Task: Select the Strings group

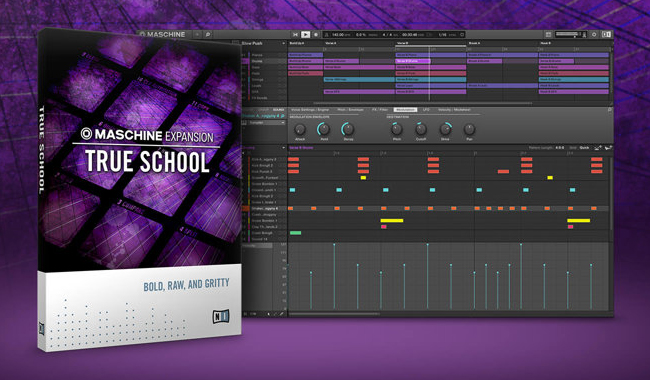Action: pos(264,80)
